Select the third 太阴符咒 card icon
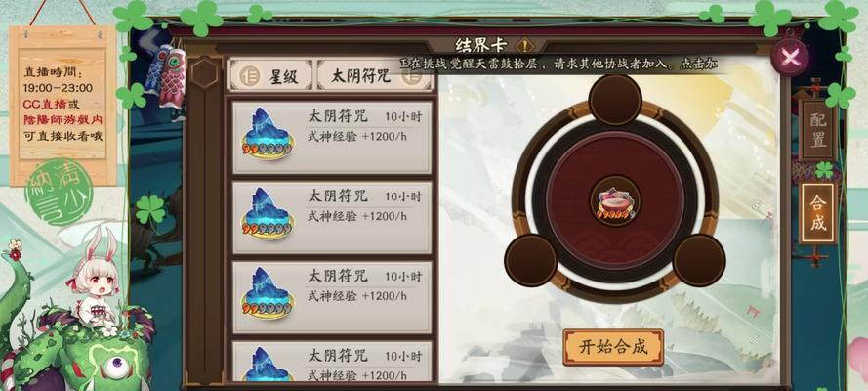 point(268,293)
